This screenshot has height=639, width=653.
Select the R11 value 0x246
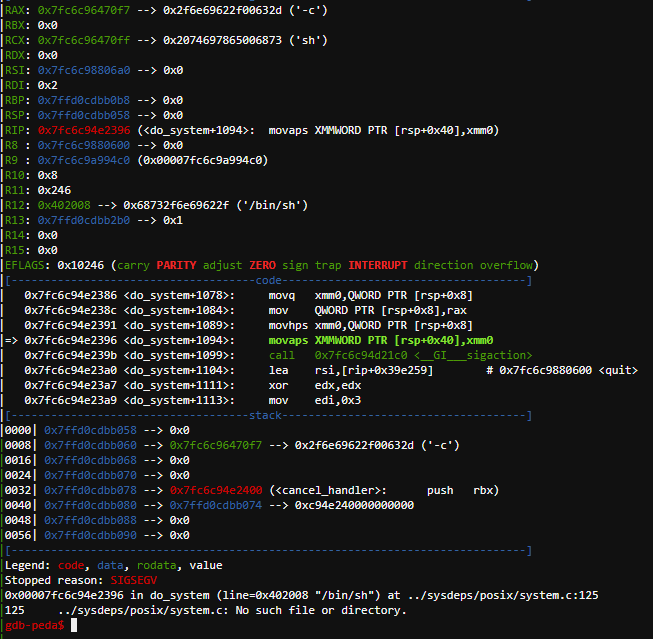tap(54, 190)
